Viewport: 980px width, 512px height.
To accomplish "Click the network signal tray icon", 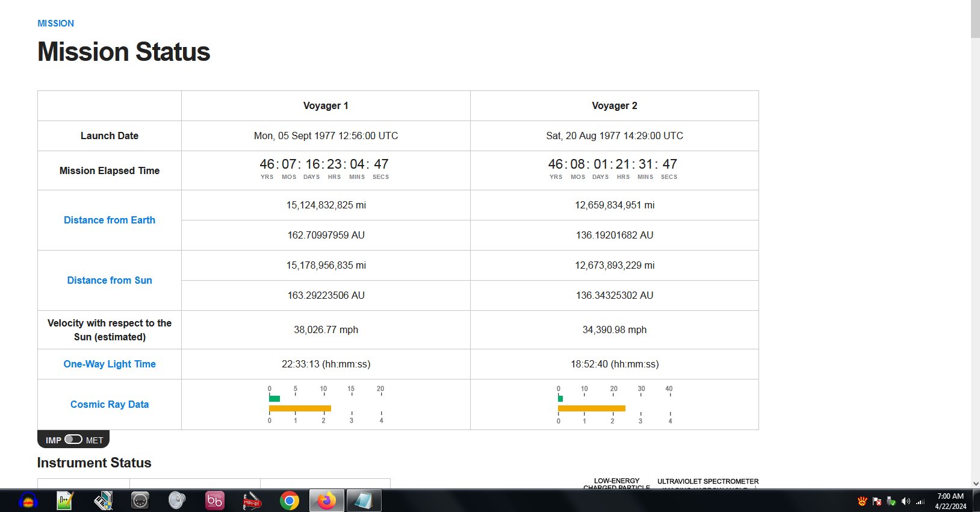I will 920,501.
